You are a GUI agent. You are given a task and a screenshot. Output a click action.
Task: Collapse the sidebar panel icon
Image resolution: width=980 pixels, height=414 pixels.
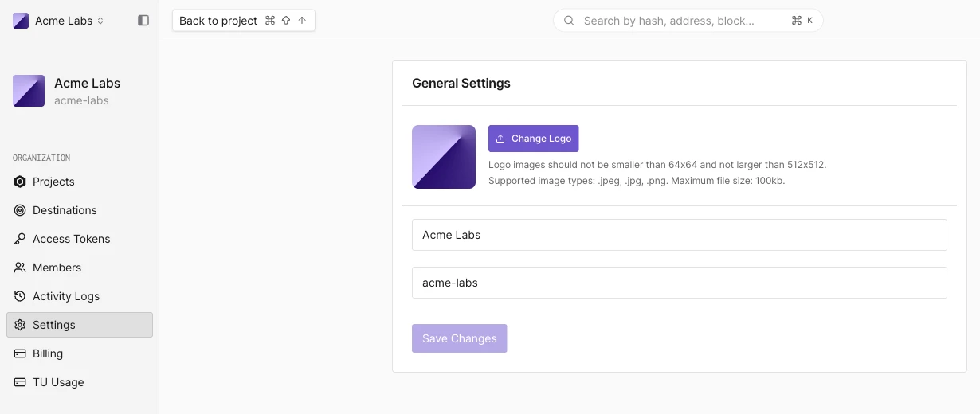coord(143,21)
